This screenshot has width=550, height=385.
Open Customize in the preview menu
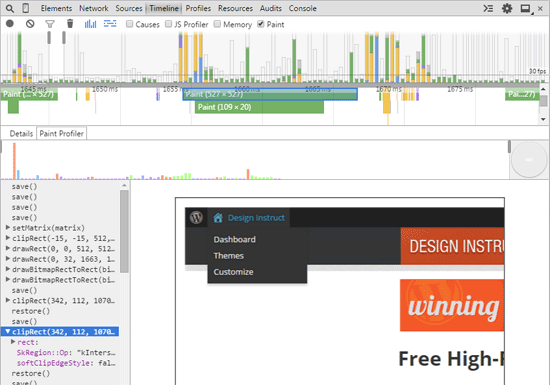tap(233, 272)
